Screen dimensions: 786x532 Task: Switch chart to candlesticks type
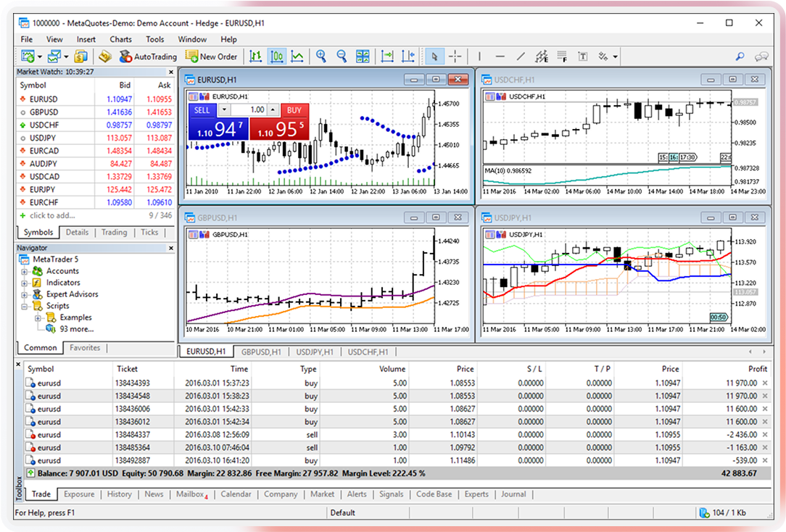click(x=277, y=57)
